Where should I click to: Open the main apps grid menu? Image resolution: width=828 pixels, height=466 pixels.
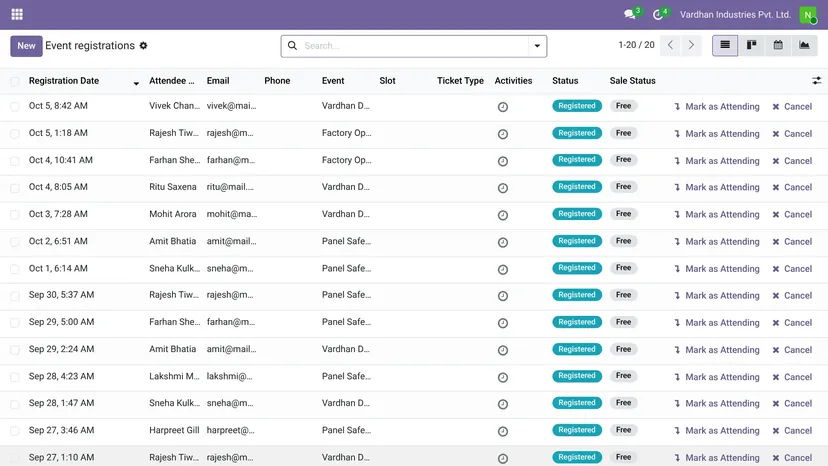point(17,14)
